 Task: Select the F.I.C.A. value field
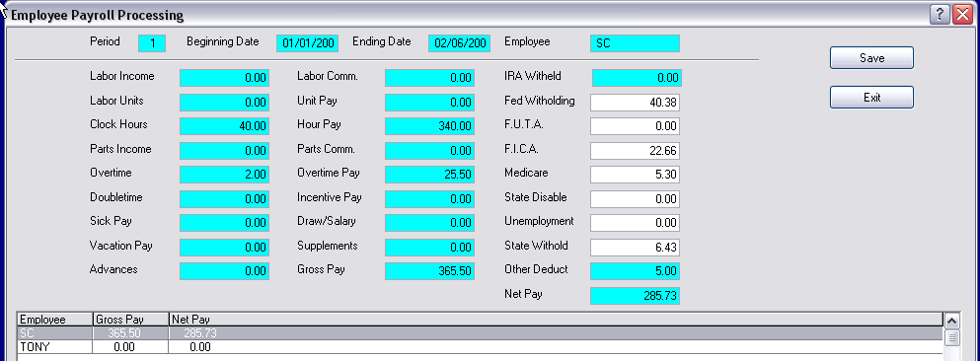635,151
